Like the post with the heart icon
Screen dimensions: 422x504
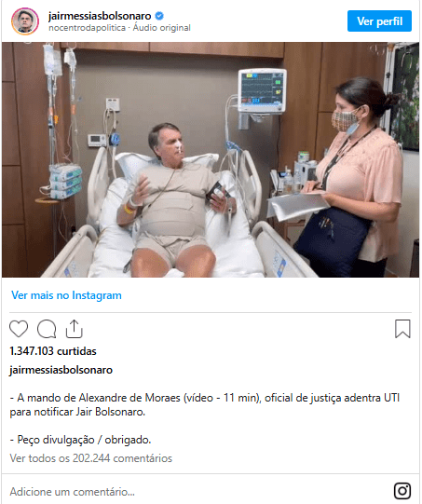(x=19, y=329)
